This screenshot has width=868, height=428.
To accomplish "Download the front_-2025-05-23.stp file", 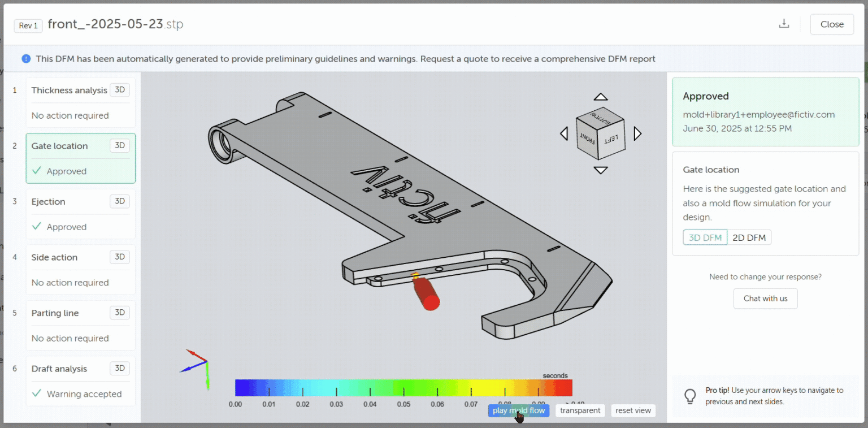I will (x=784, y=24).
